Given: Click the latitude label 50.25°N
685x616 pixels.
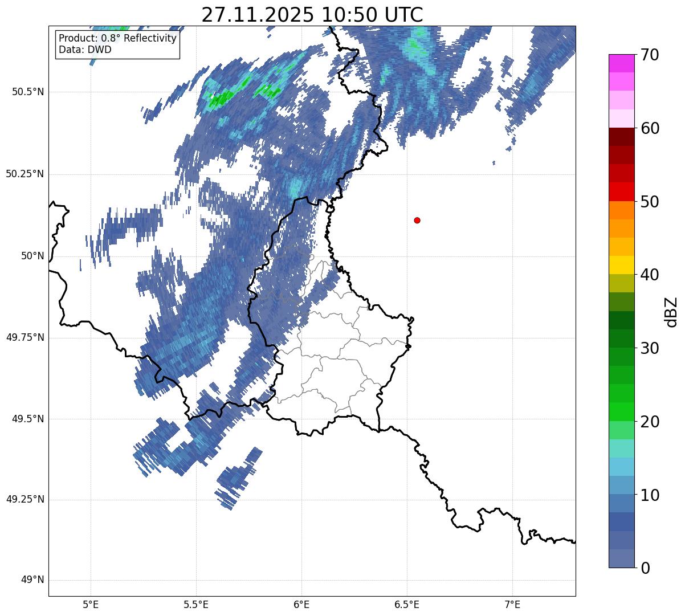Looking at the screenshot, I should click(25, 174).
